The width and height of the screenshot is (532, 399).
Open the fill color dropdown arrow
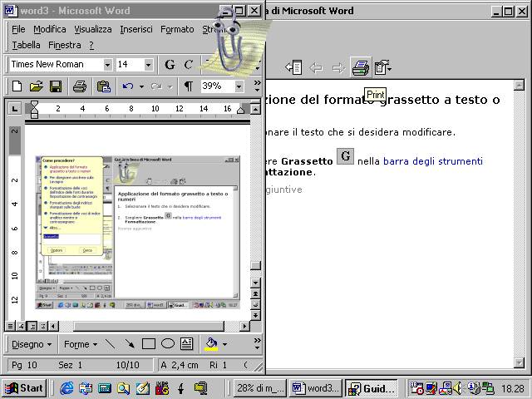pyautogui.click(x=224, y=344)
